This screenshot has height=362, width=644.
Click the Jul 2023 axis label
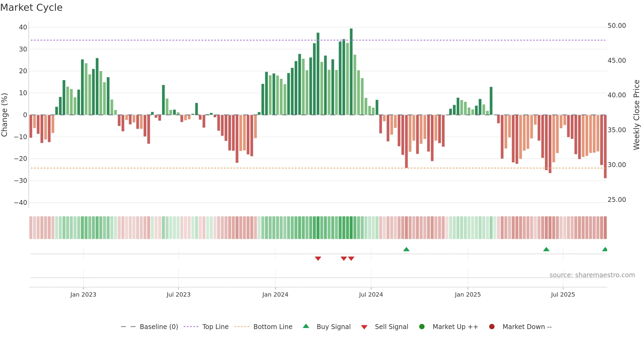coord(178,294)
